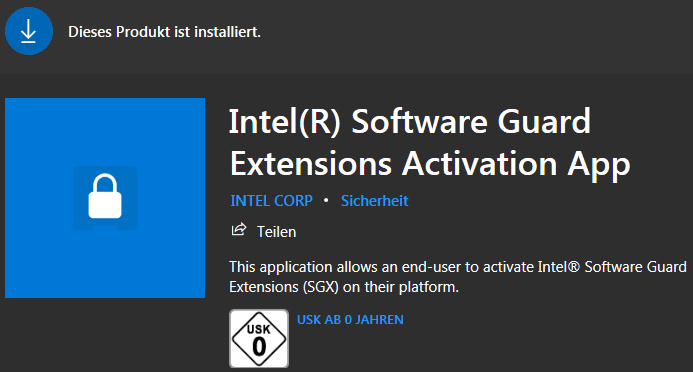Click the dot separator after INTEL CORP
693x372 pixels.
pos(326,201)
